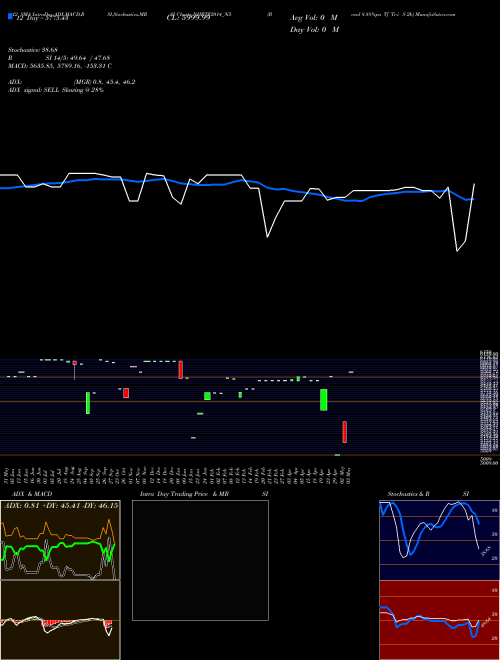This screenshot has width=500, height=660.
Task: Click the 'ADX & MACD' panel title
Action: pos(32,494)
